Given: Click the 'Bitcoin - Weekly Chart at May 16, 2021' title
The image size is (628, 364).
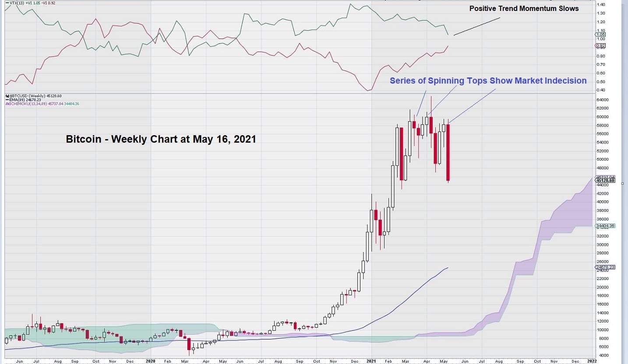Looking at the screenshot, I should [x=161, y=139].
